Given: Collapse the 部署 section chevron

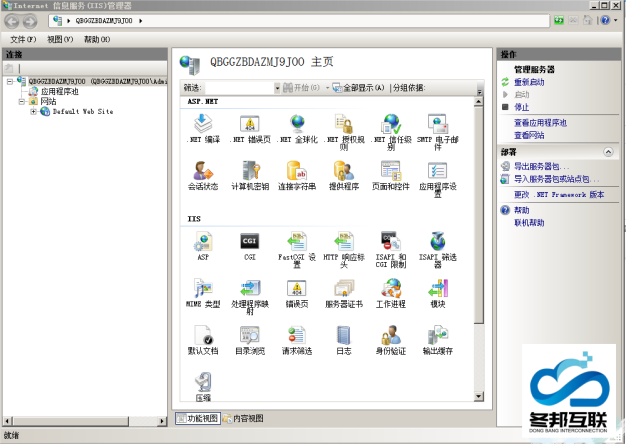Looking at the screenshot, I should coord(608,152).
